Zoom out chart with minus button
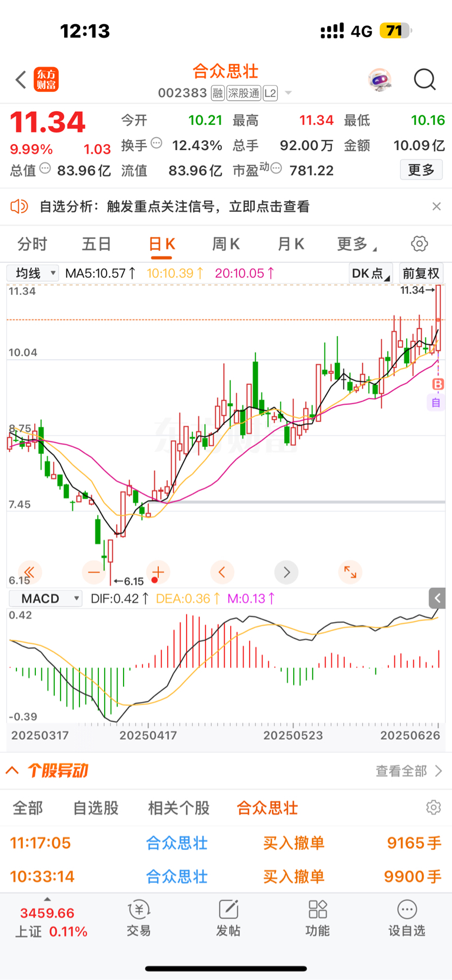Viewport: 452px width, 980px height. click(94, 572)
